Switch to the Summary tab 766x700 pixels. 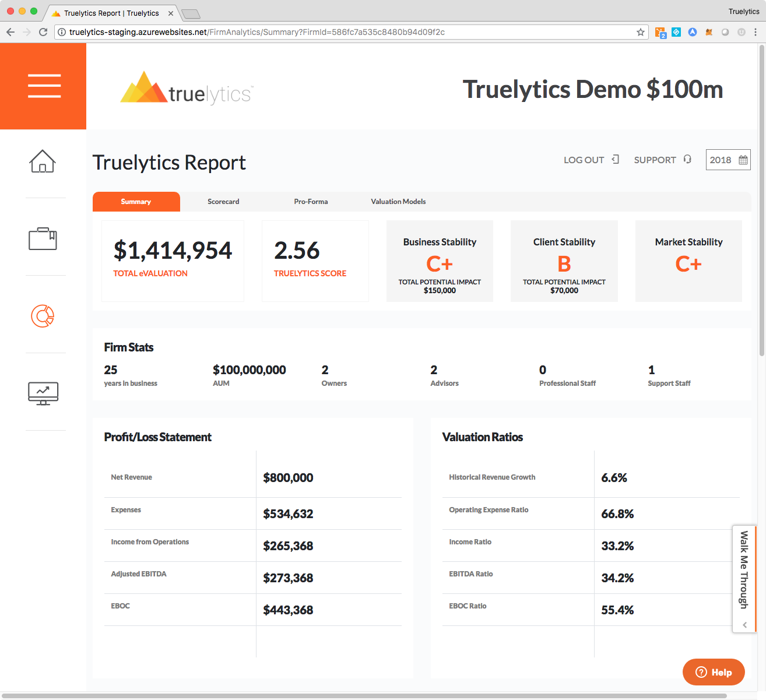(x=136, y=202)
